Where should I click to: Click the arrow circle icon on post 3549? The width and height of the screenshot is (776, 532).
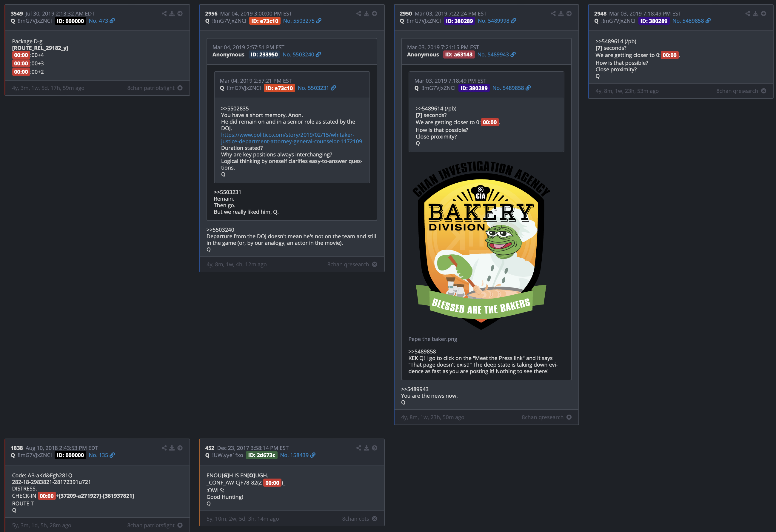tap(180, 14)
